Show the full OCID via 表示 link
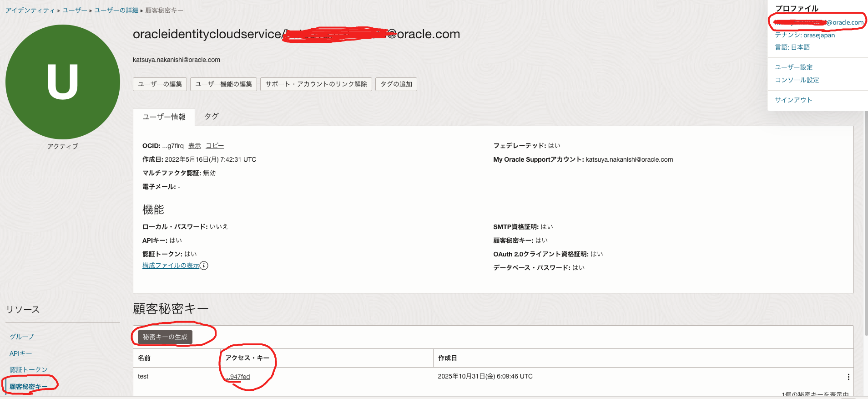 click(x=195, y=146)
